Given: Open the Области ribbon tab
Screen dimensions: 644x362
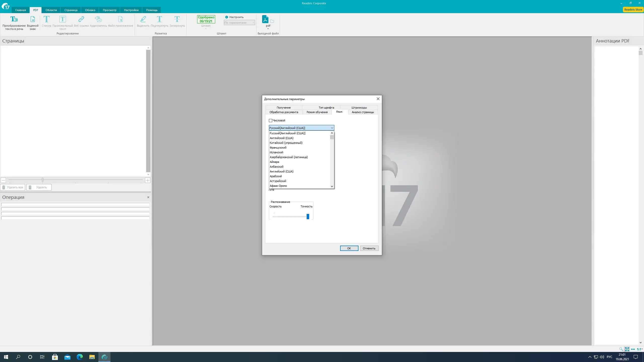Looking at the screenshot, I should (51, 10).
